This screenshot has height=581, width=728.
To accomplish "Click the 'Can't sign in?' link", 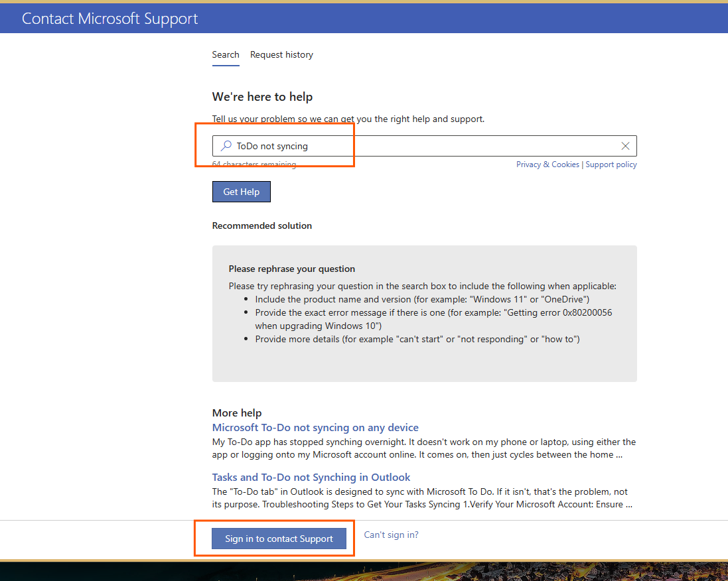I will pos(391,535).
